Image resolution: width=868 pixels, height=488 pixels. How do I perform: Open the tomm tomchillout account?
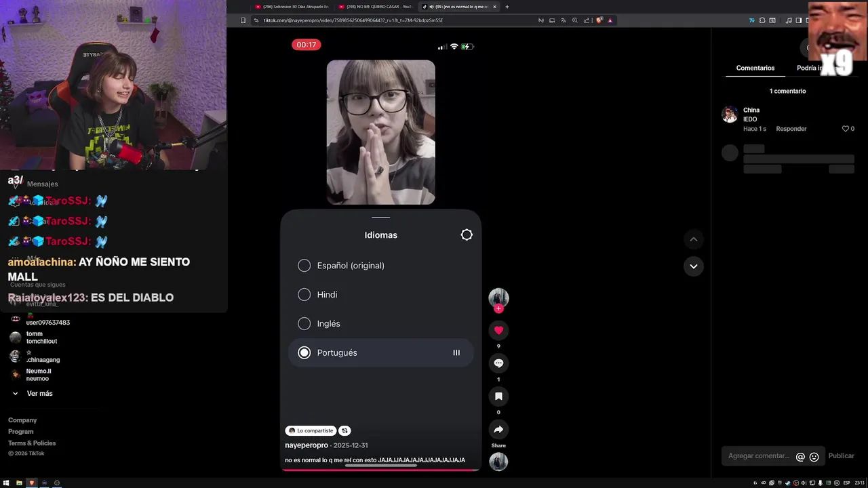pyautogui.click(x=34, y=338)
